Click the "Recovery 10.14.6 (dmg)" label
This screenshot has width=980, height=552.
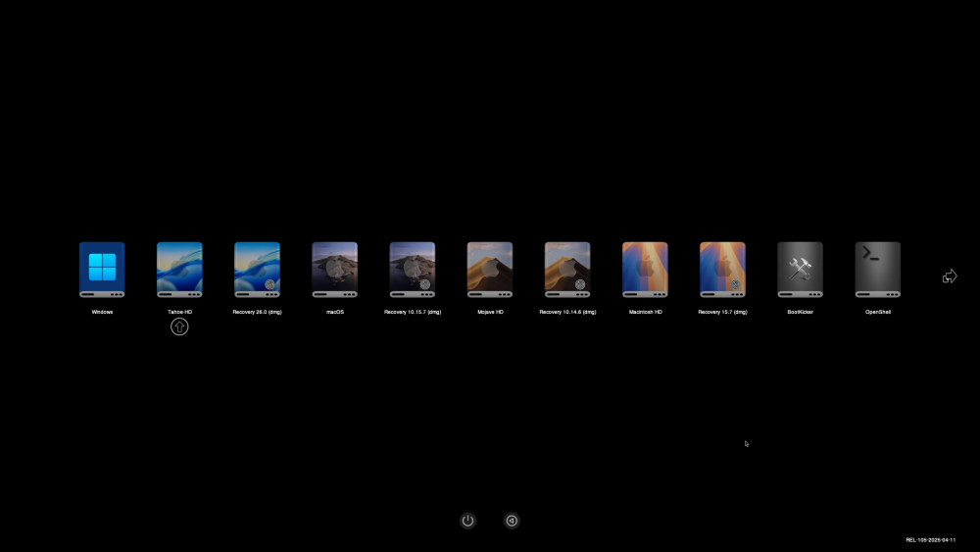click(567, 312)
